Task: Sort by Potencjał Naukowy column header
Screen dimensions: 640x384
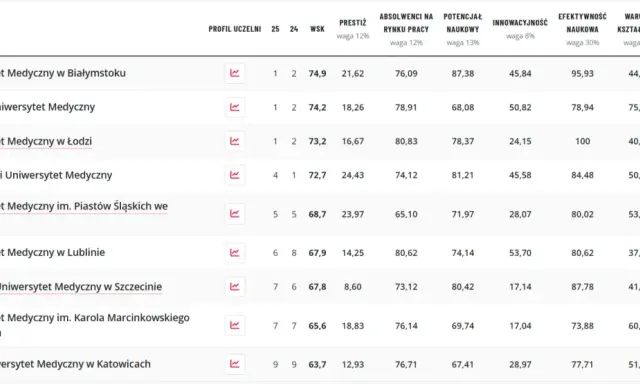Action: [x=462, y=23]
